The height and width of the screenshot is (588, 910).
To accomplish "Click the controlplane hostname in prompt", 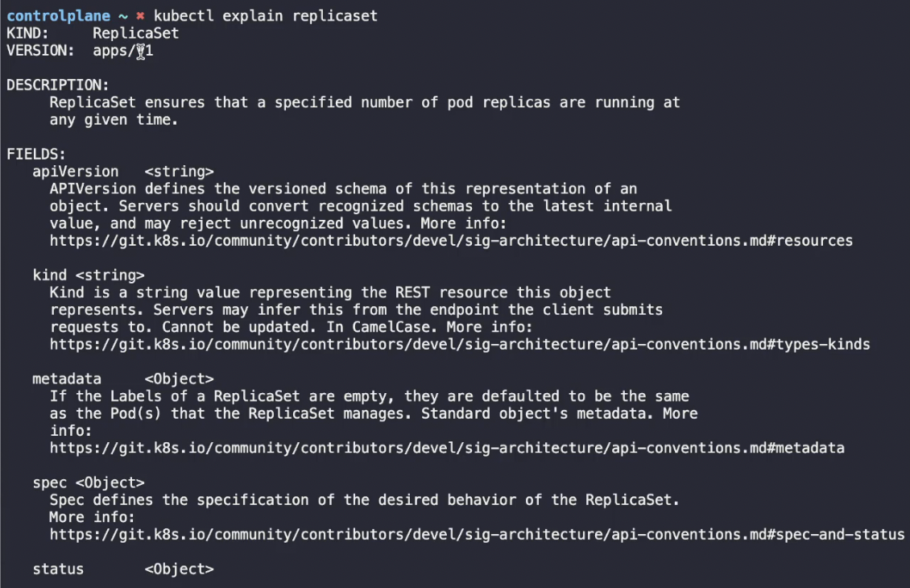I will (58, 16).
